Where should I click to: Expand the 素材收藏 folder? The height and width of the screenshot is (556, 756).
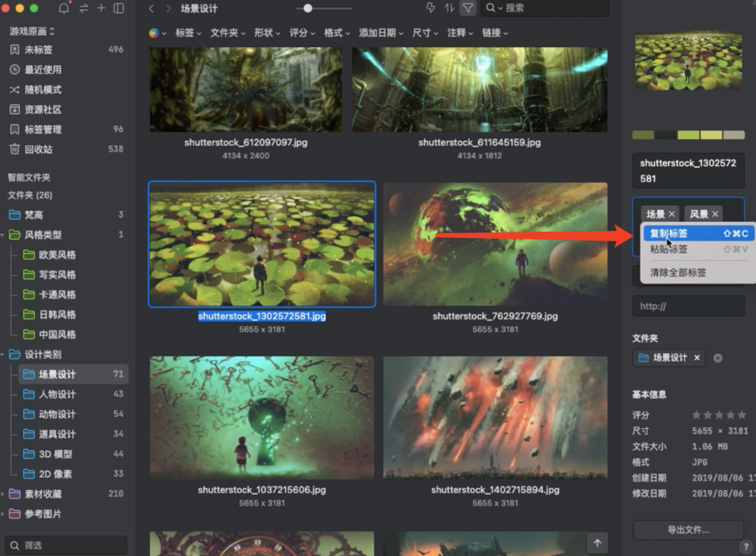pyautogui.click(x=5, y=494)
